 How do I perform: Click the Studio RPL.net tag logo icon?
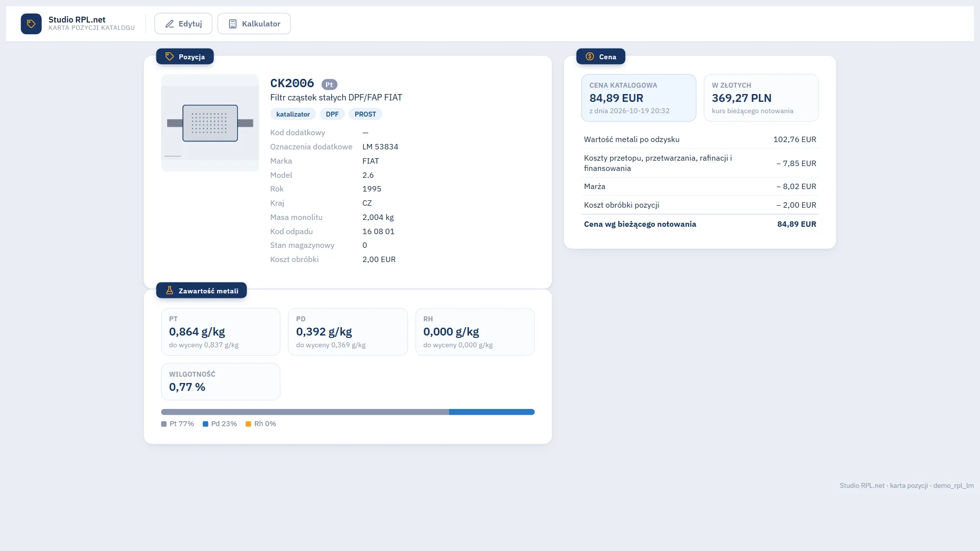point(31,24)
